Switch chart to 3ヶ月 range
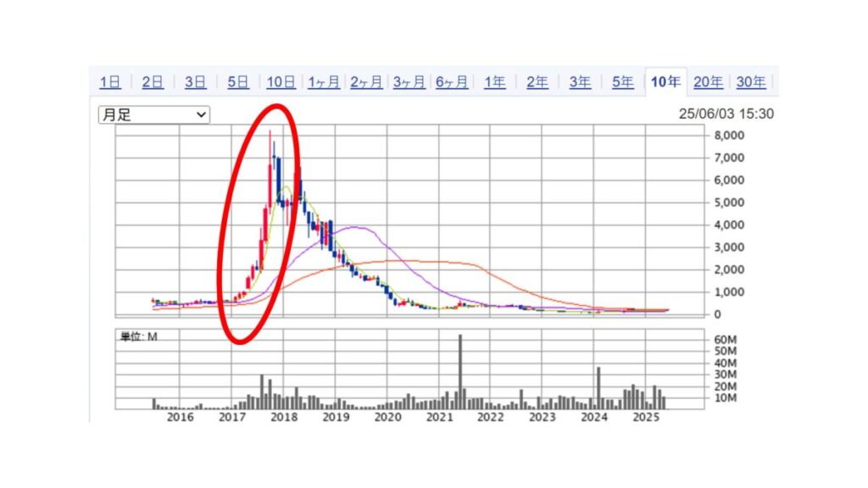 coord(409,82)
